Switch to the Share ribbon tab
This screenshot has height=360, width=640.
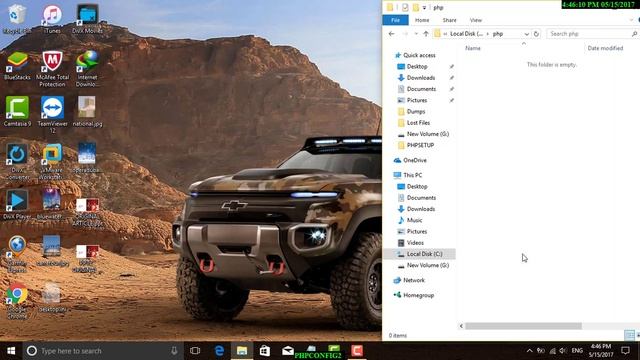pos(449,20)
